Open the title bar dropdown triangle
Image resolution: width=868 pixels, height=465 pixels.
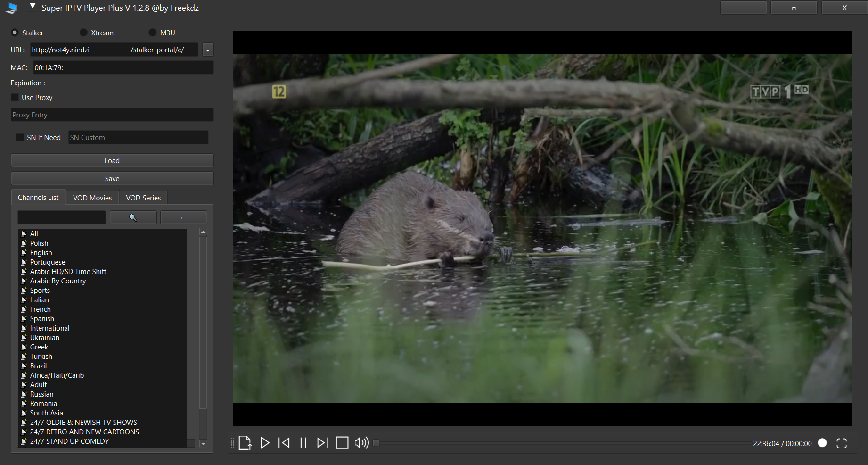pos(33,7)
